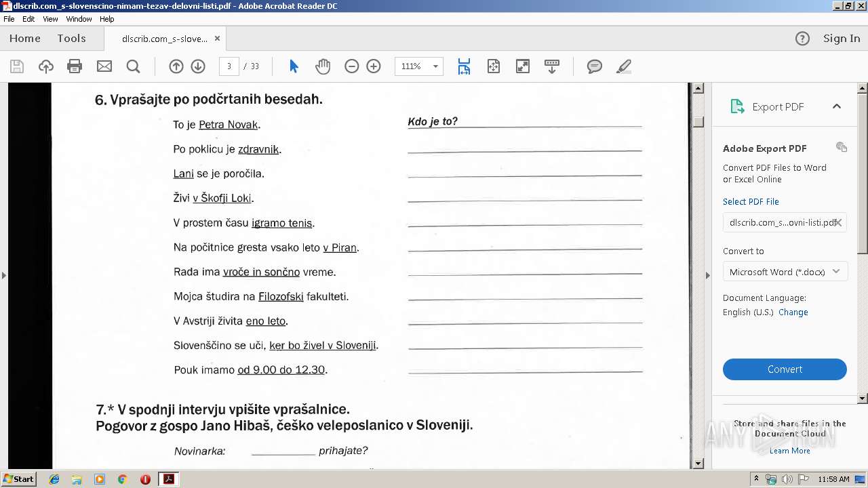Open the read mode download-style icon
Image resolution: width=868 pixels, height=488 pixels.
(552, 66)
